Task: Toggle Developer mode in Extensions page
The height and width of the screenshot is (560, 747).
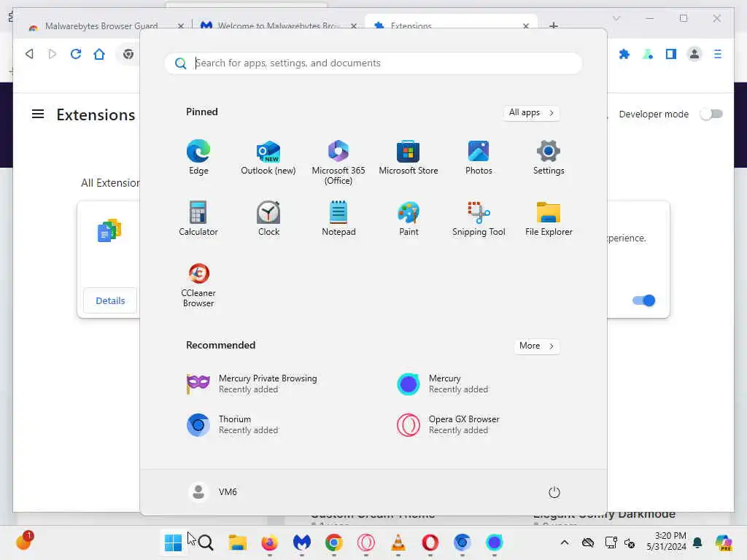Action: tap(711, 114)
